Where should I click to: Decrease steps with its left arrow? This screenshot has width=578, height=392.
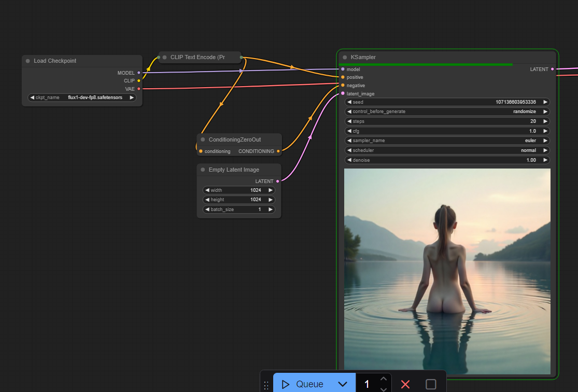coord(349,121)
